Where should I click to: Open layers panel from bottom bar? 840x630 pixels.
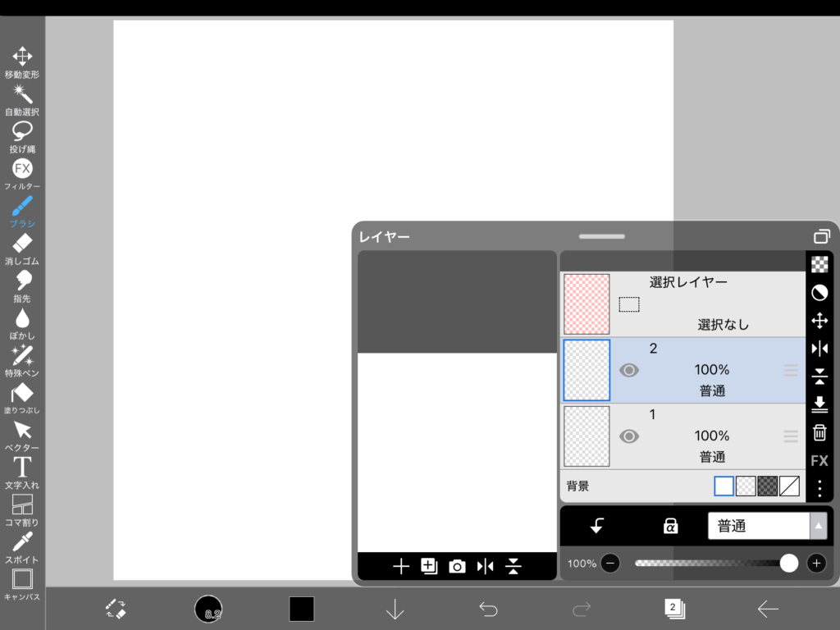coord(674,608)
